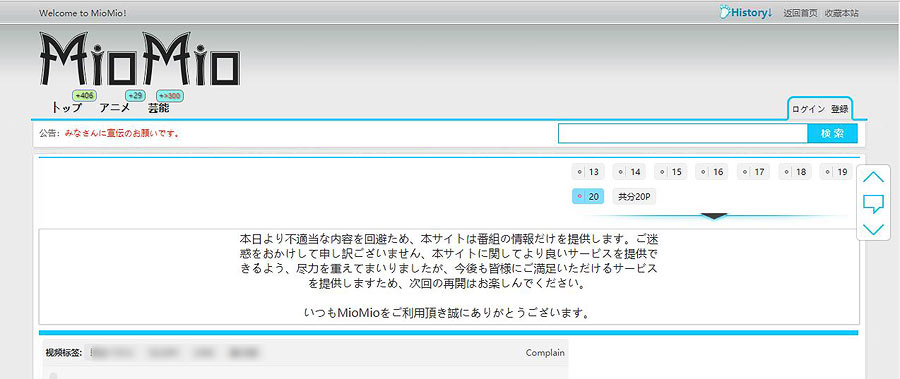Click the 'Welcome to MioMio!' text
900x379 pixels.
pyautogui.click(x=83, y=13)
